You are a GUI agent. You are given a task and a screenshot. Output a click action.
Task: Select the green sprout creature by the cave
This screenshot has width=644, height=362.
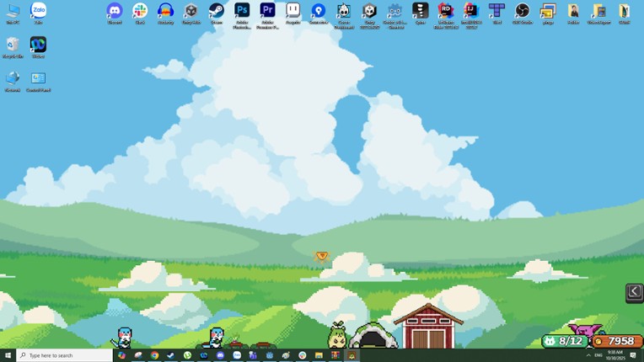tap(337, 335)
